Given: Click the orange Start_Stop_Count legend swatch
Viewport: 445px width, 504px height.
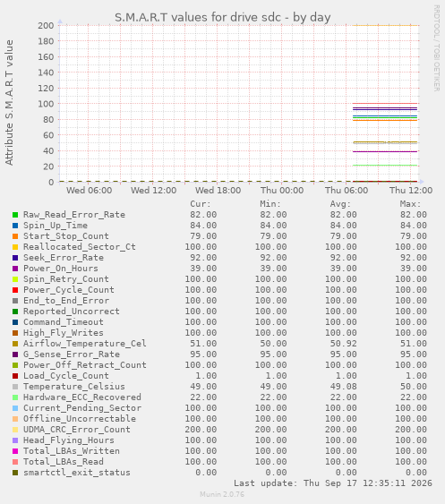Looking at the screenshot, I should (x=15, y=236).
